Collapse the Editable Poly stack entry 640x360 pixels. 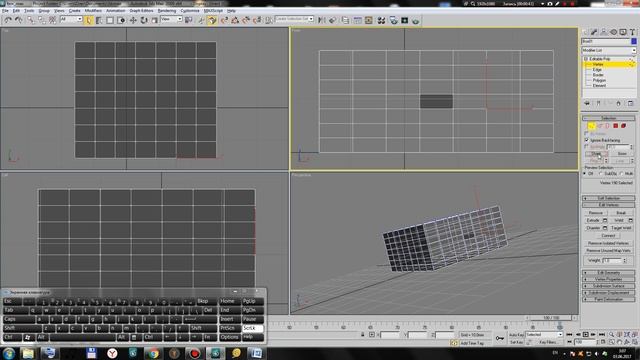click(586, 59)
